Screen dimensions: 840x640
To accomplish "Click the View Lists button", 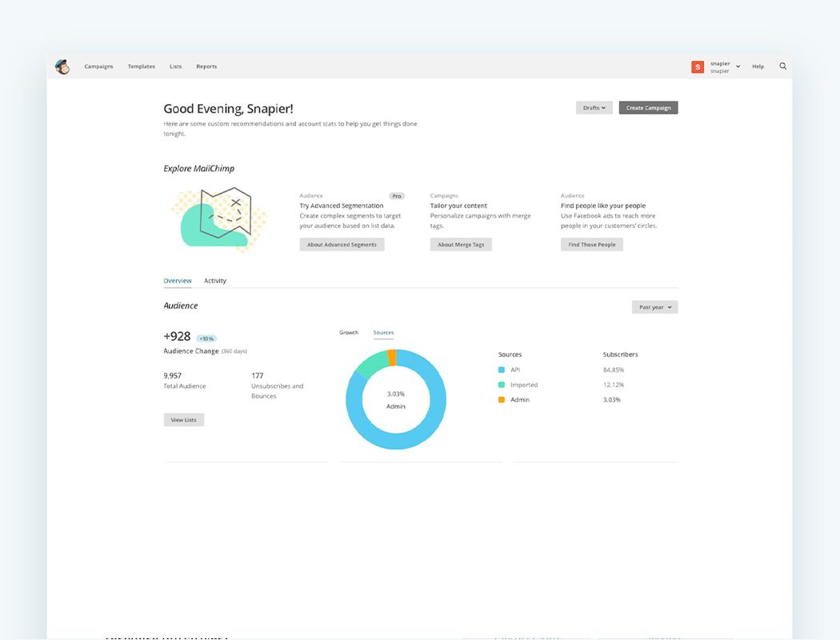I will 184,420.
